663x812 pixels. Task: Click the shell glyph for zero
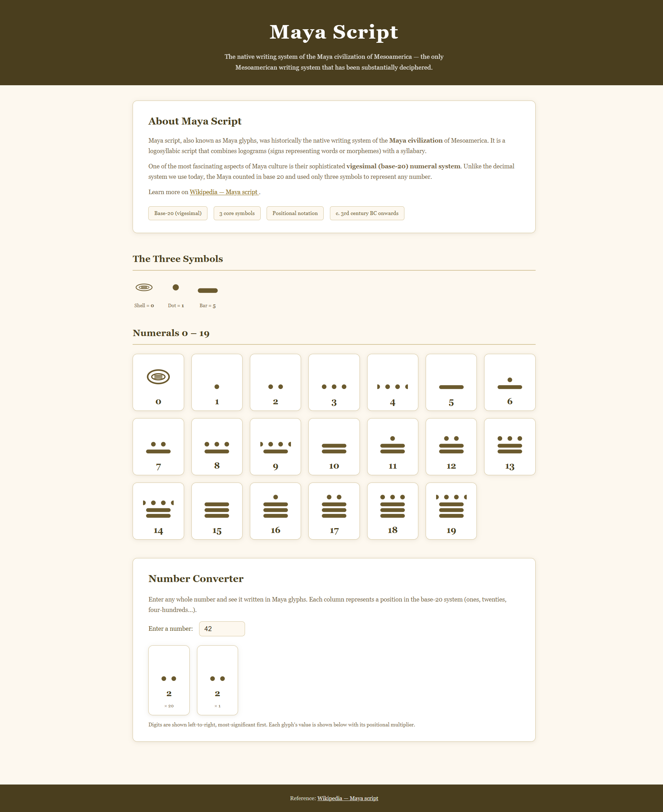(144, 287)
